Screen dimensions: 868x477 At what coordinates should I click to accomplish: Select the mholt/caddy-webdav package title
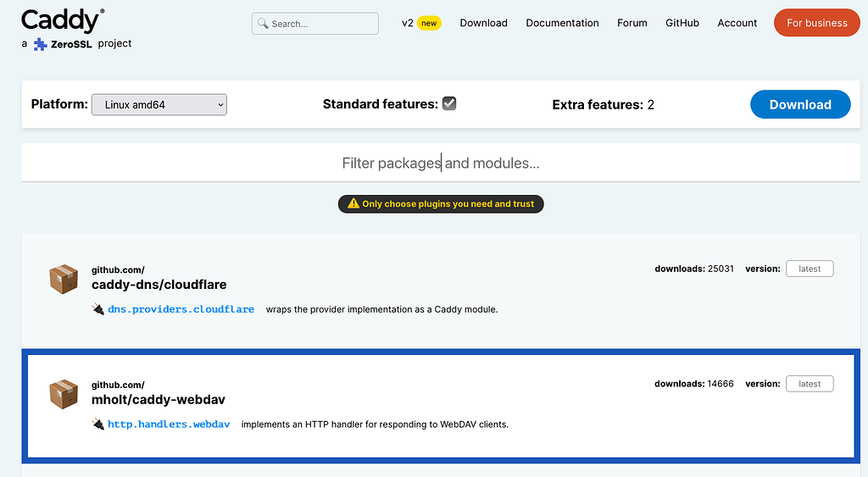click(x=159, y=400)
